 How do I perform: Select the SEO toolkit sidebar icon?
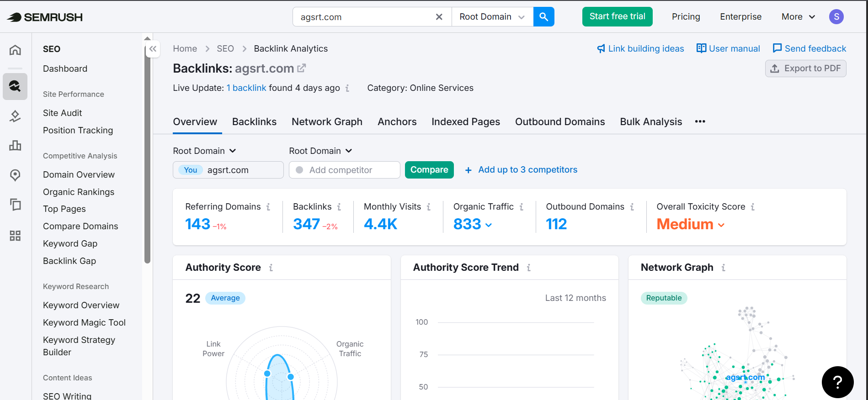(x=15, y=86)
